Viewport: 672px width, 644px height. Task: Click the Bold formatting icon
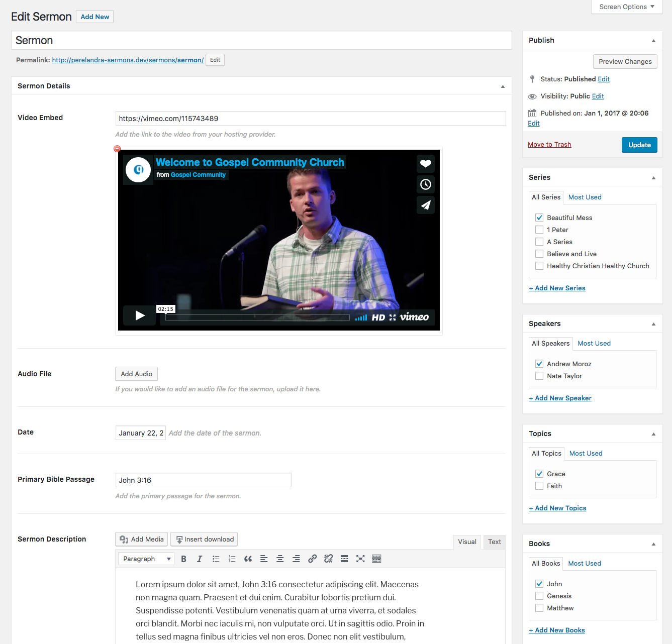(x=183, y=559)
